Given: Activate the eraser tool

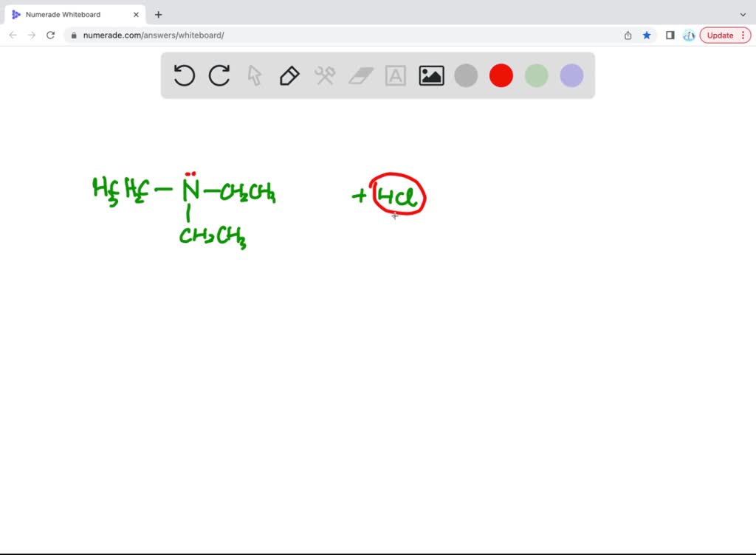Looking at the screenshot, I should pyautogui.click(x=360, y=75).
